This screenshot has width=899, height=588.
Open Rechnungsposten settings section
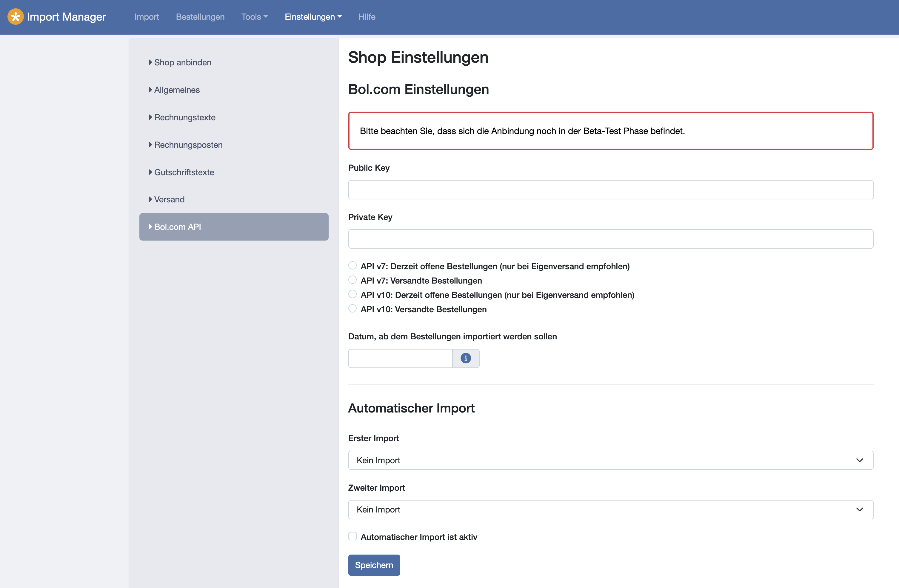tap(234, 145)
